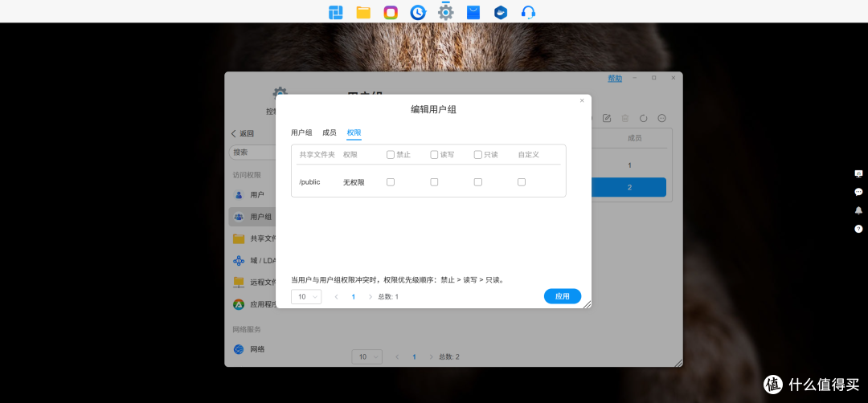Click the 应用 apply button
Viewport: 868px width, 403px height.
pos(563,296)
